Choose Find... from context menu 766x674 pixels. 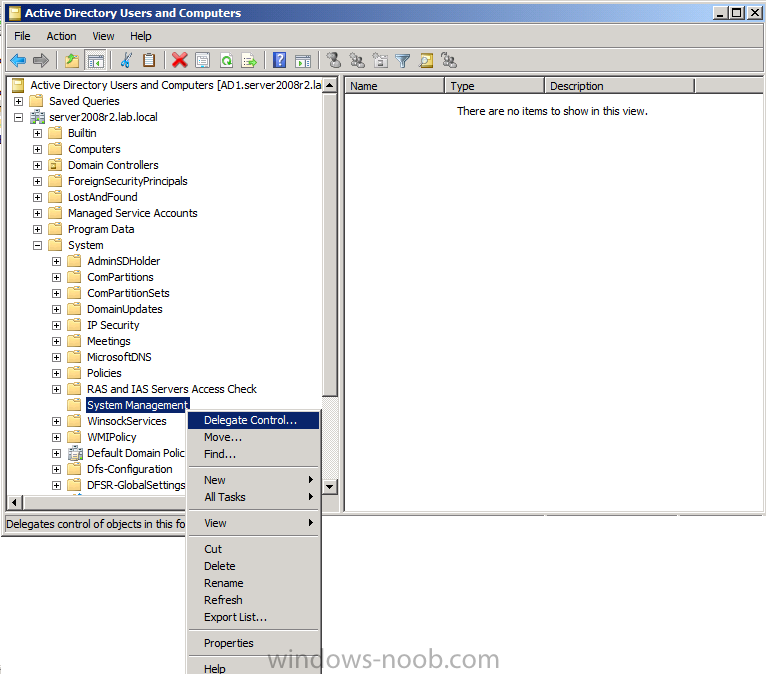(x=254, y=454)
